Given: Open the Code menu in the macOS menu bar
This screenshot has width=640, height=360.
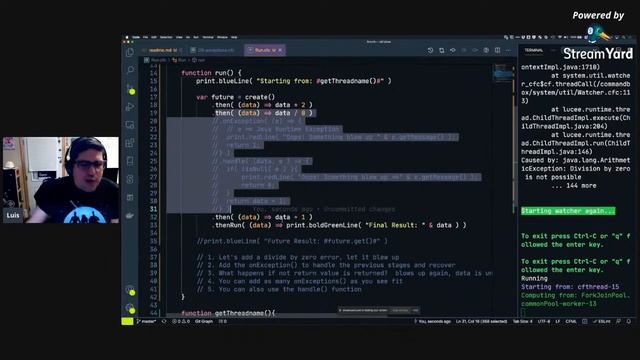Looking at the screenshot, I should [x=136, y=37].
